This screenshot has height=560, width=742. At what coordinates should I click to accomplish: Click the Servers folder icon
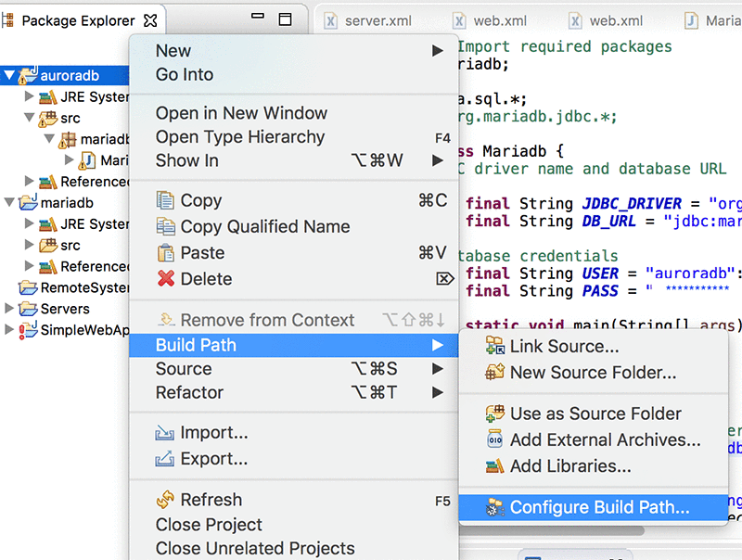29,309
